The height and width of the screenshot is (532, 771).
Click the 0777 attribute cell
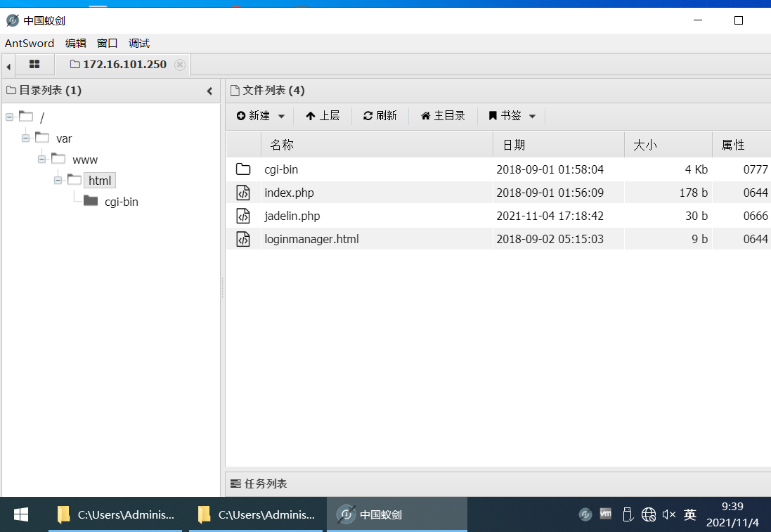click(756, 169)
